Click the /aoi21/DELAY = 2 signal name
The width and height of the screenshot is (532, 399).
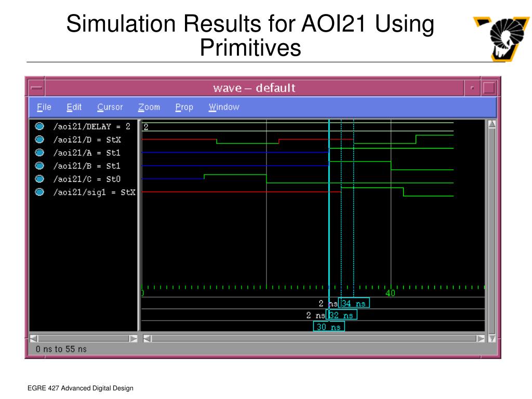tap(91, 127)
